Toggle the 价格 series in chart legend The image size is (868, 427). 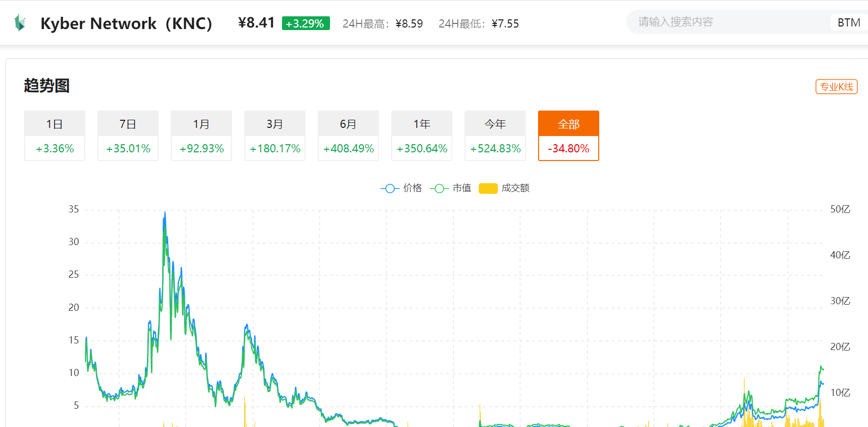tap(401, 188)
